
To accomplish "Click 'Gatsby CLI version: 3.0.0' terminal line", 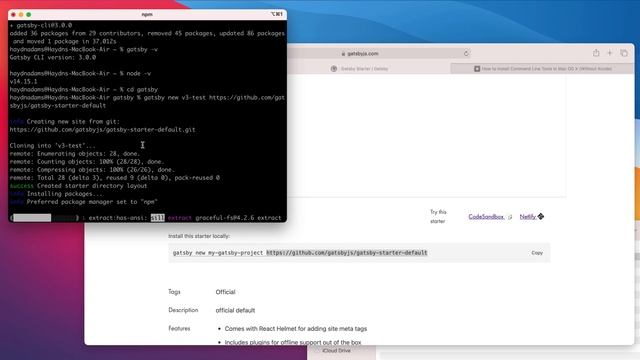I will pos(53,58).
